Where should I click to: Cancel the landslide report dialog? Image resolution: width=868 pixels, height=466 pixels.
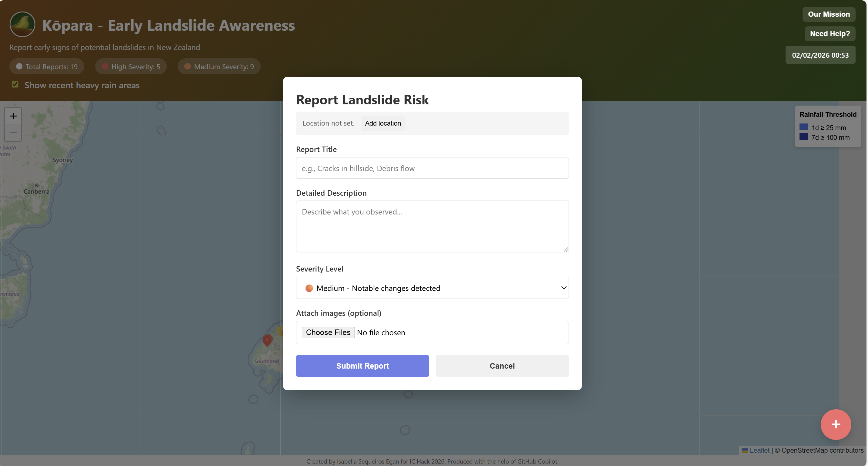tap(502, 366)
